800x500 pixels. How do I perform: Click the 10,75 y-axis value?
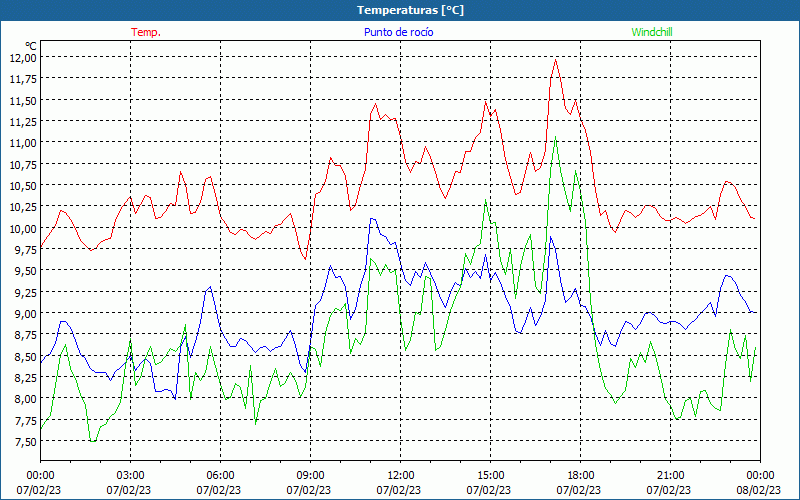coord(23,164)
